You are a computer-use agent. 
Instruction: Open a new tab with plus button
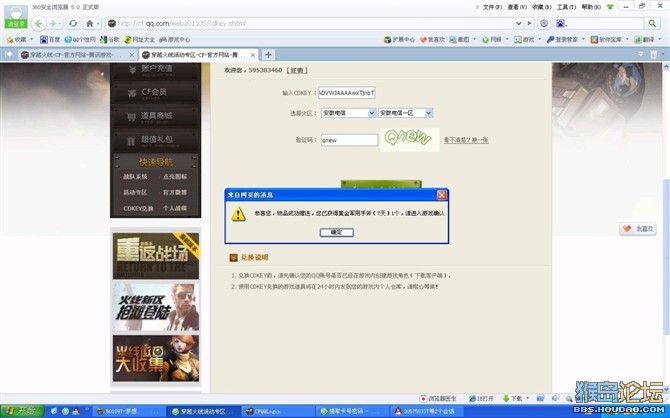(x=268, y=55)
